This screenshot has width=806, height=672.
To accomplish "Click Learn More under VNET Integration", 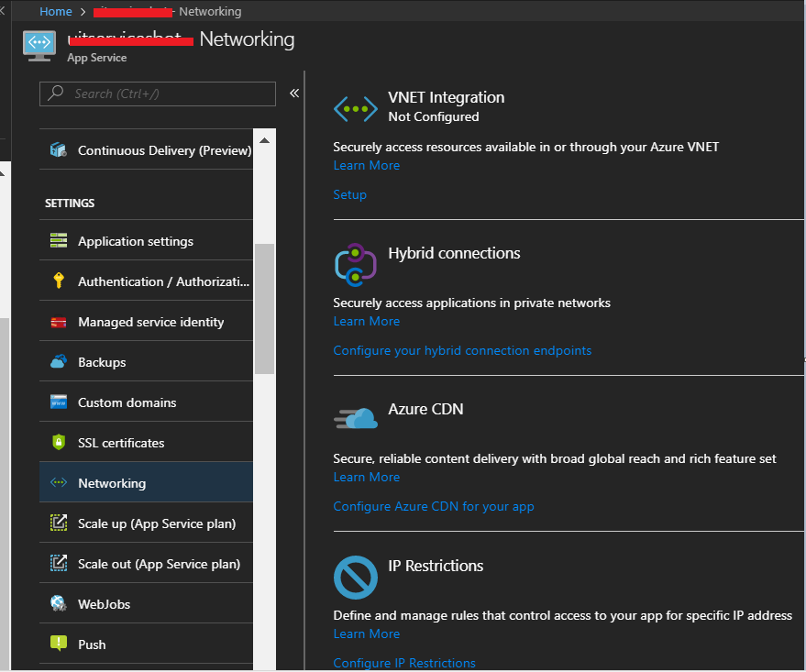I will [367, 165].
